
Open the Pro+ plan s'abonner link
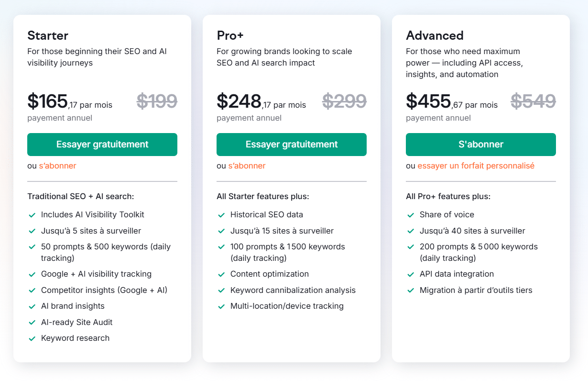(x=247, y=166)
